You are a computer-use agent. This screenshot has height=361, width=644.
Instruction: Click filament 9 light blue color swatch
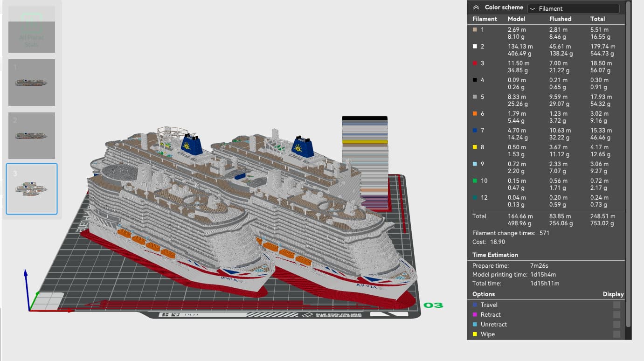[475, 164]
